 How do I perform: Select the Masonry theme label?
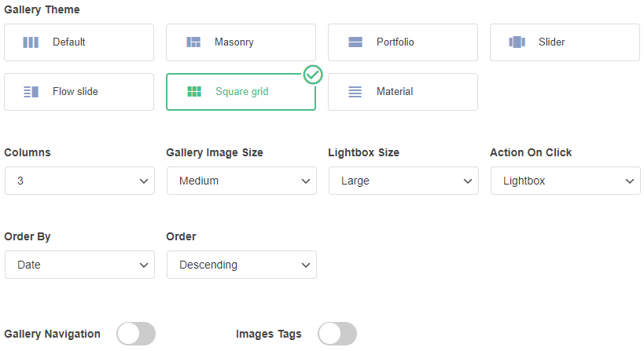(234, 42)
